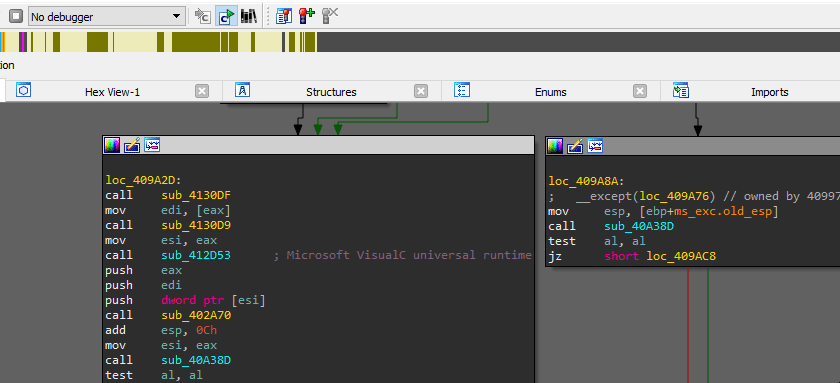
Task: Click the delete breakpoint icon
Action: [329, 16]
